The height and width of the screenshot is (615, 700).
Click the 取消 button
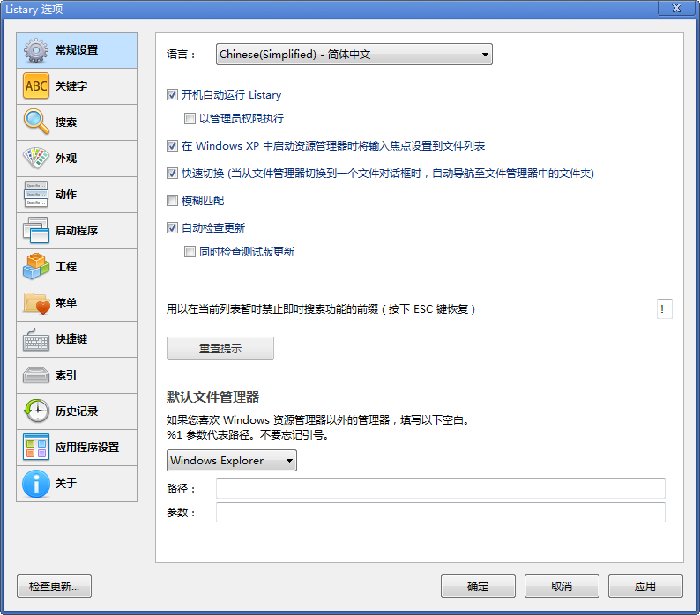(x=562, y=586)
